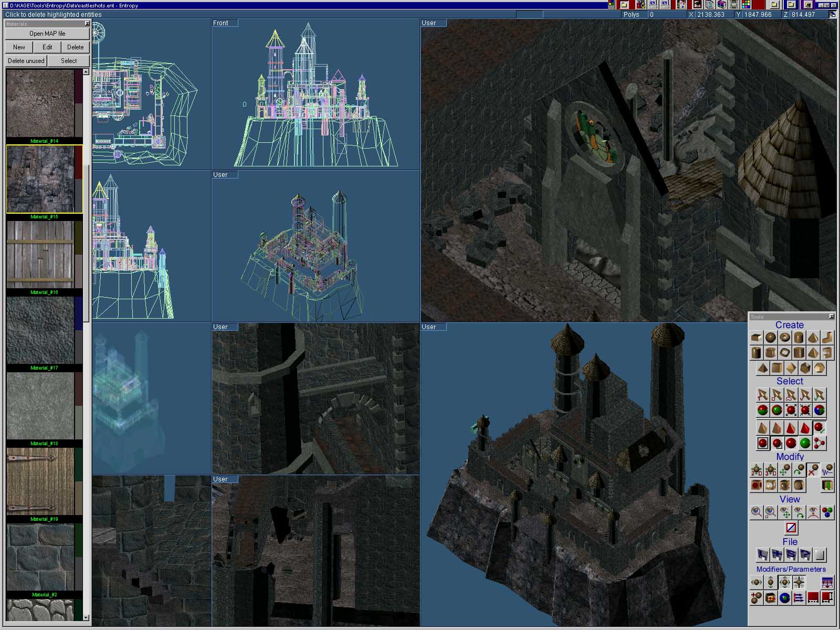Click the eye pan view tool
Image resolution: width=840 pixels, height=630 pixels.
coord(785,512)
